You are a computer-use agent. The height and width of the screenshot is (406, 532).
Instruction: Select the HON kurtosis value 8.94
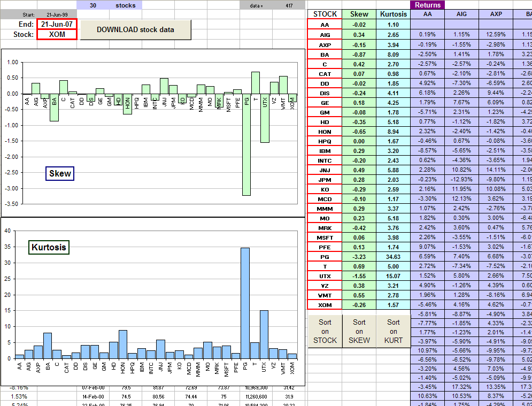[393, 132]
